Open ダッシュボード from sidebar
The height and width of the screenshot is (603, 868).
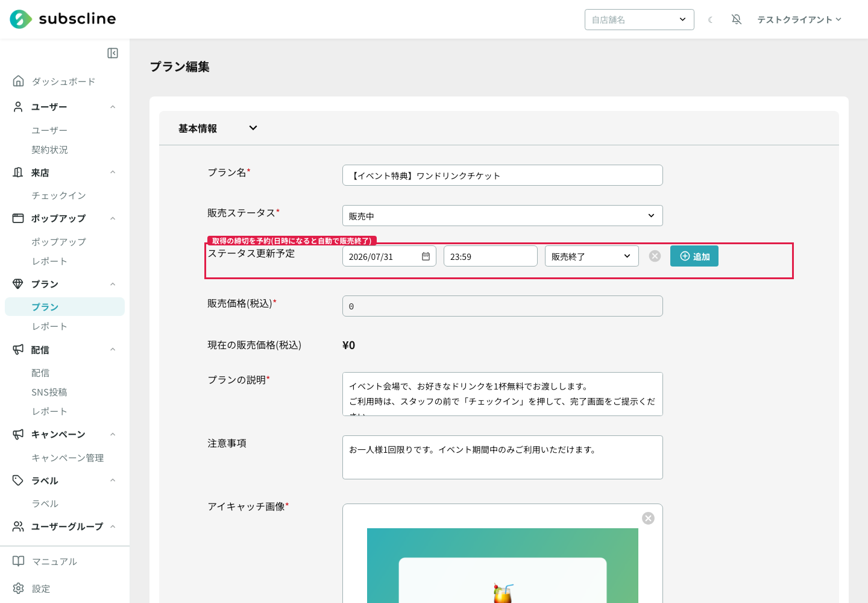tap(64, 81)
